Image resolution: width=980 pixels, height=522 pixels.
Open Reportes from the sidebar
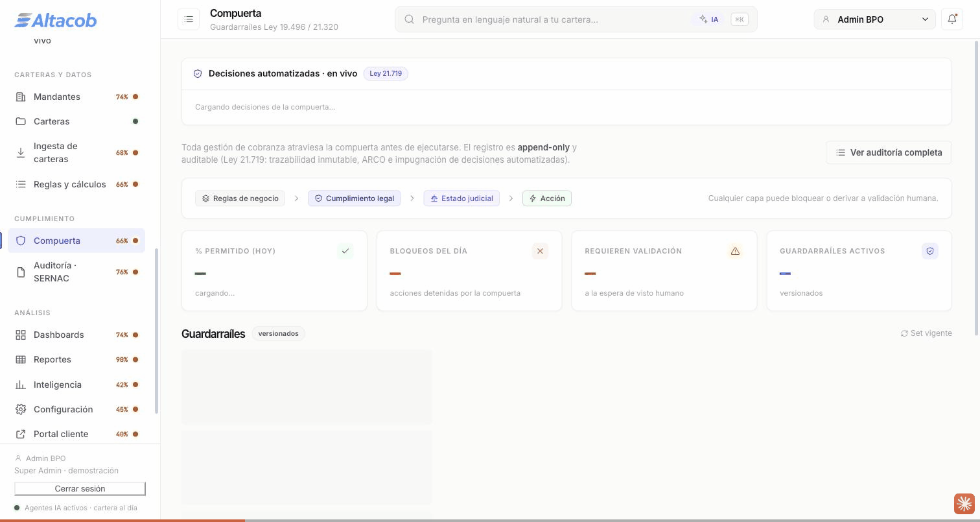pos(76,359)
